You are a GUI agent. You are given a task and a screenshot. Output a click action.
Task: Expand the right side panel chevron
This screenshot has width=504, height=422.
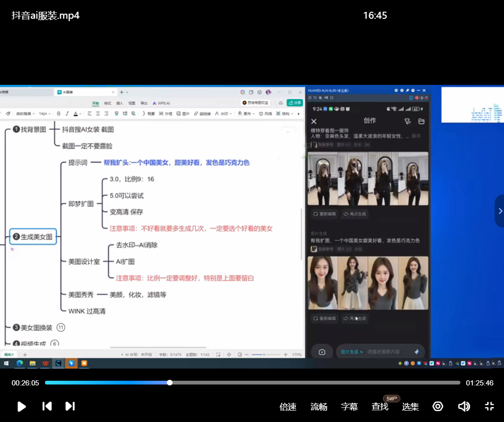500,211
